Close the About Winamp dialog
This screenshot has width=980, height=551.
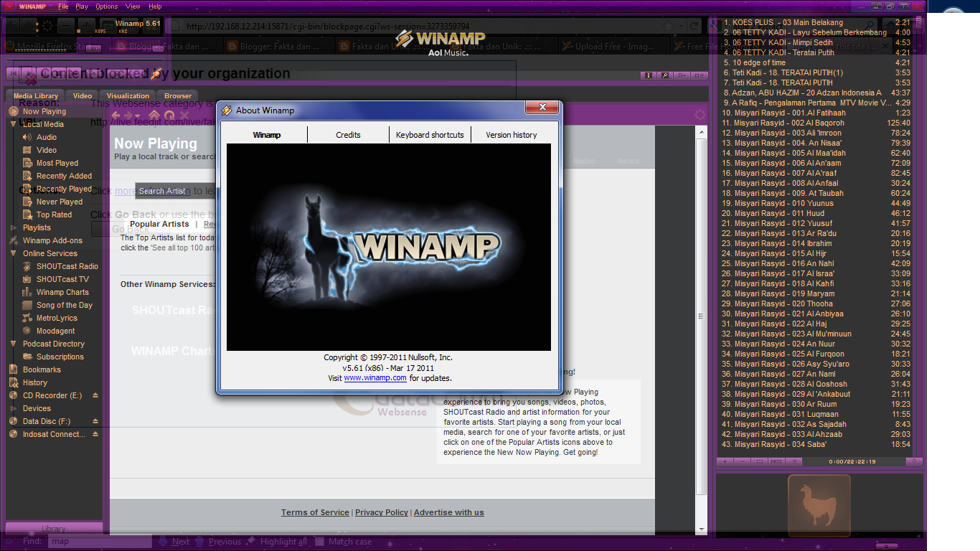tap(542, 108)
